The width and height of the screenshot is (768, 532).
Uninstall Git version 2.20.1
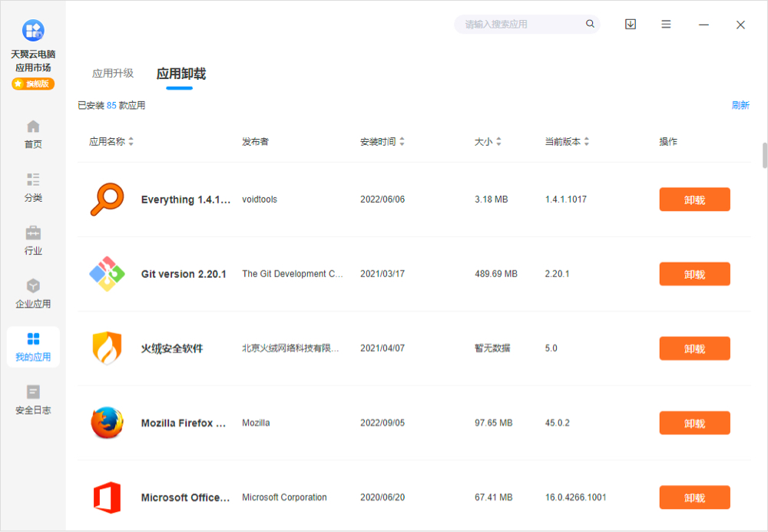[x=694, y=273]
